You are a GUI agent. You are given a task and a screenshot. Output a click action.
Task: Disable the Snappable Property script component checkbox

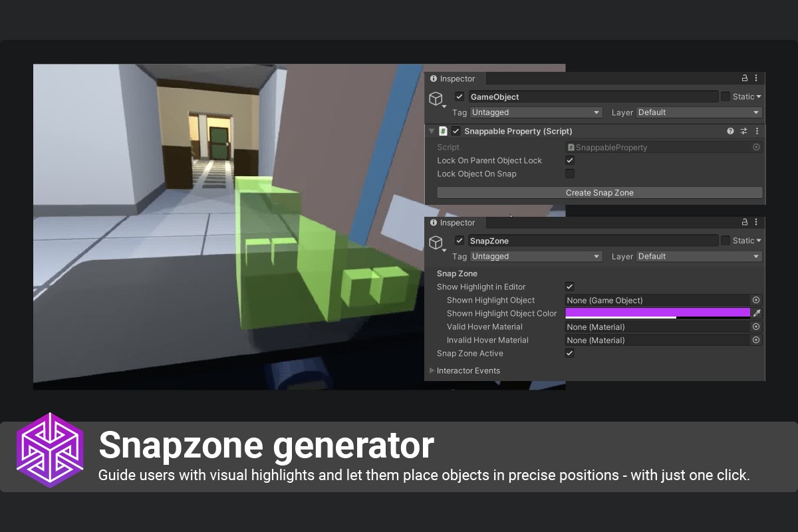coord(456,131)
